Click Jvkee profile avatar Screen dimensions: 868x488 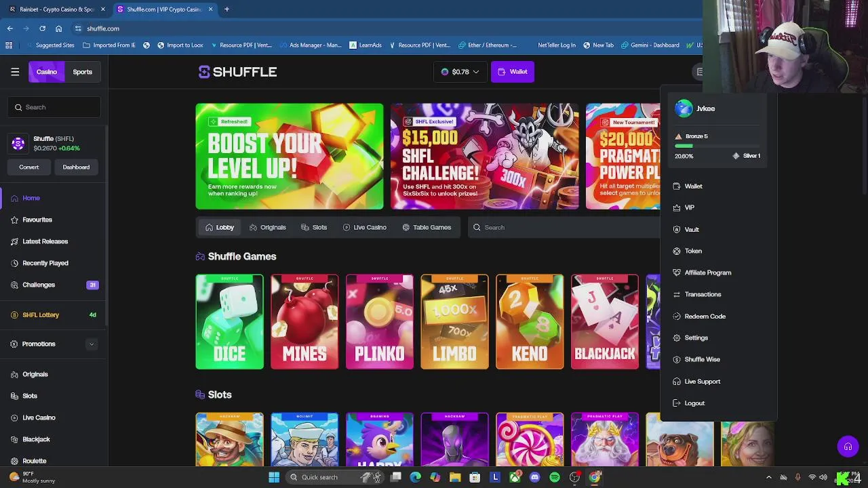[684, 108]
